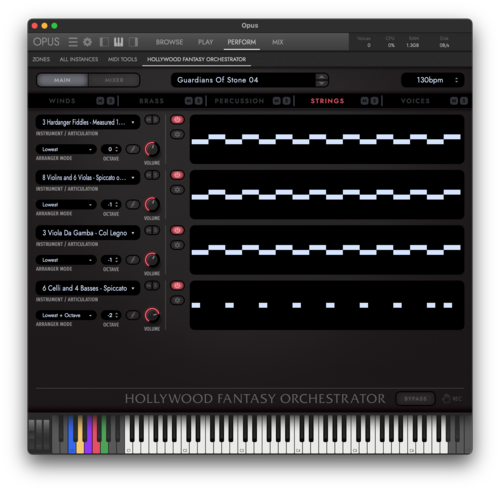
Task: Toggle power for the 3 Viola Da Gamba slot
Action: click(177, 230)
